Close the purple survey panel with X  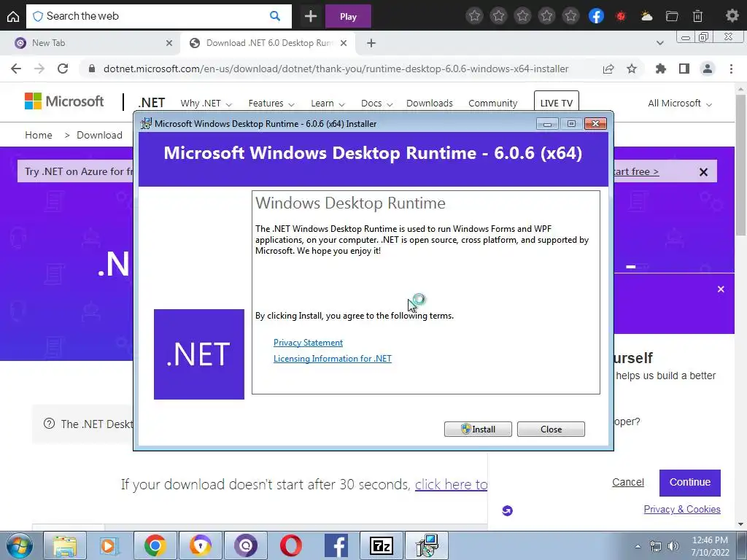(721, 289)
